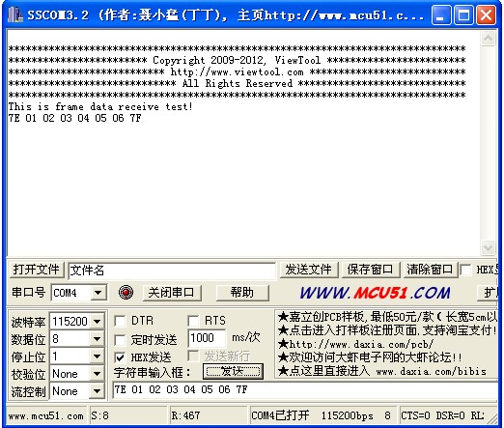Open the 流控制 flow control dropdown
This screenshot has height=428, width=504.
click(97, 391)
